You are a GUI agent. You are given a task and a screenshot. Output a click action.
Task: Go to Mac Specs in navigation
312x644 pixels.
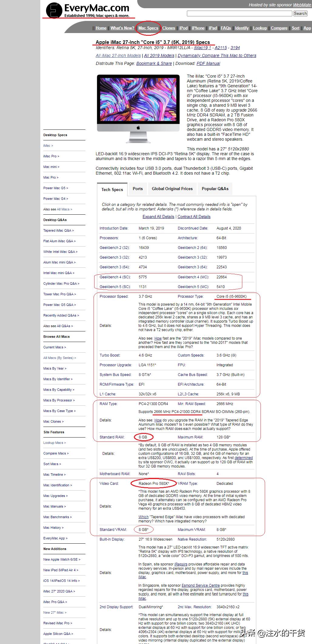(x=148, y=28)
